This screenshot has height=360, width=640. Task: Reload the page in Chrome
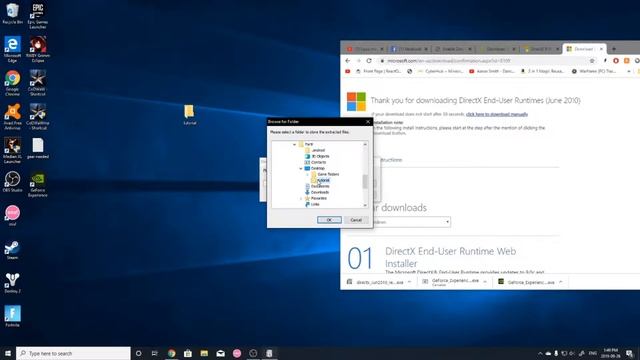[x=369, y=60]
